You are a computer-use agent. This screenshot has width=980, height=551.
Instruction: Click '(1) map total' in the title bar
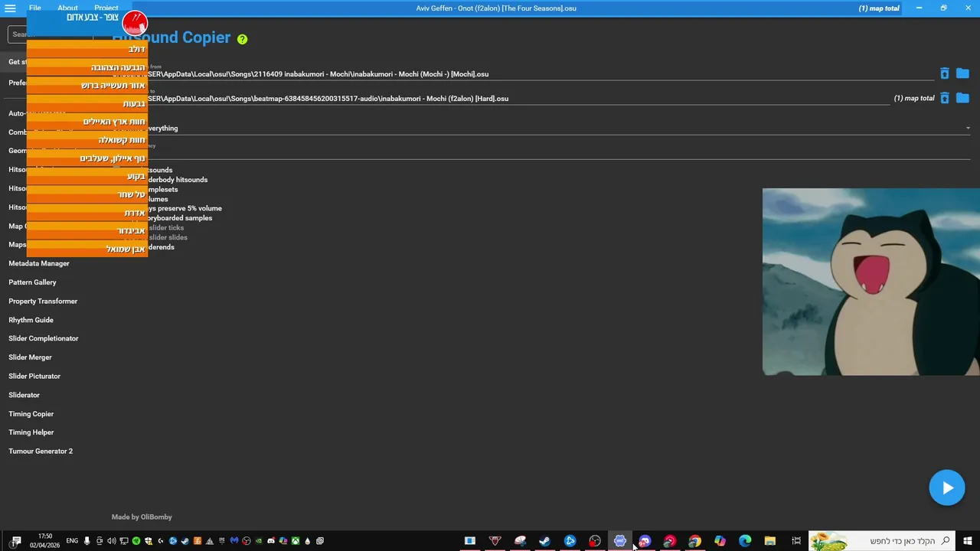tap(878, 8)
